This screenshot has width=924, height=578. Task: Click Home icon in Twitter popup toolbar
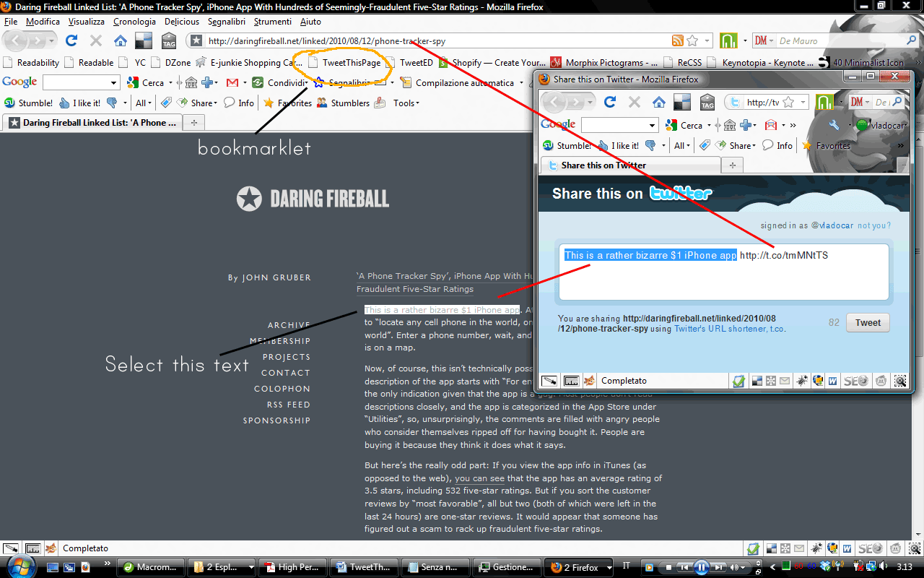658,102
